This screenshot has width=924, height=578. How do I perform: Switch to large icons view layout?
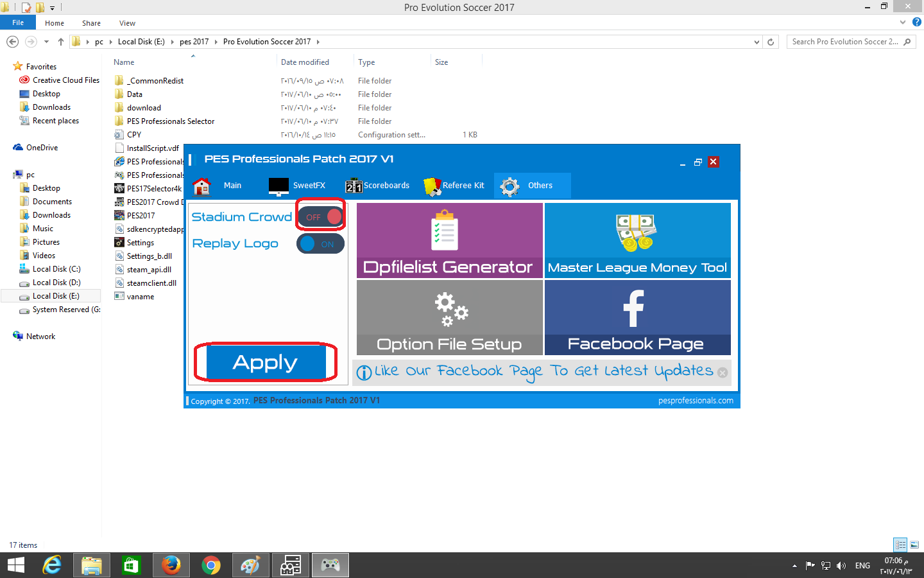(914, 545)
